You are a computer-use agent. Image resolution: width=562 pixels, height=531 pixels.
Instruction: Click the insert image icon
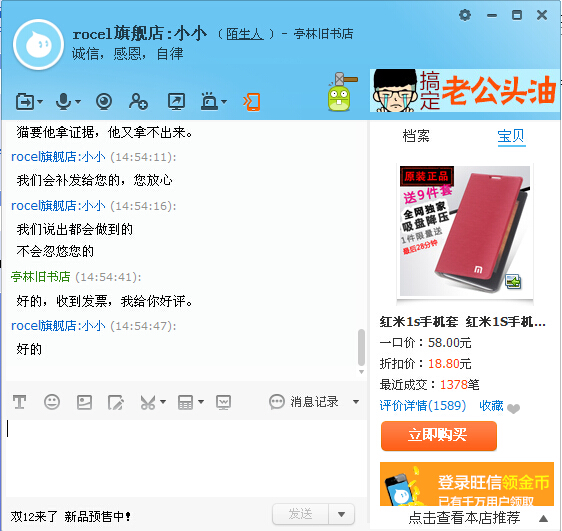[x=84, y=402]
